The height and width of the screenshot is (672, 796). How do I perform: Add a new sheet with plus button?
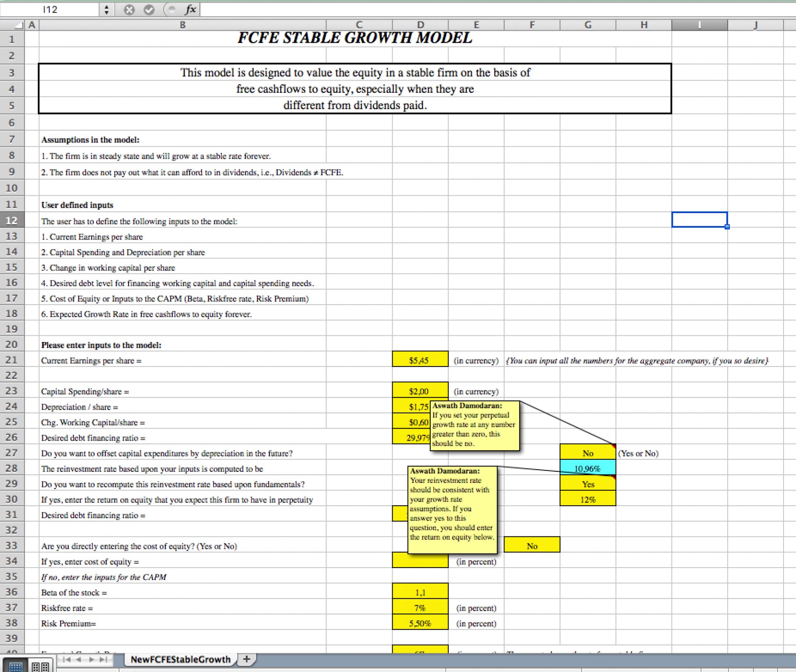point(247,659)
